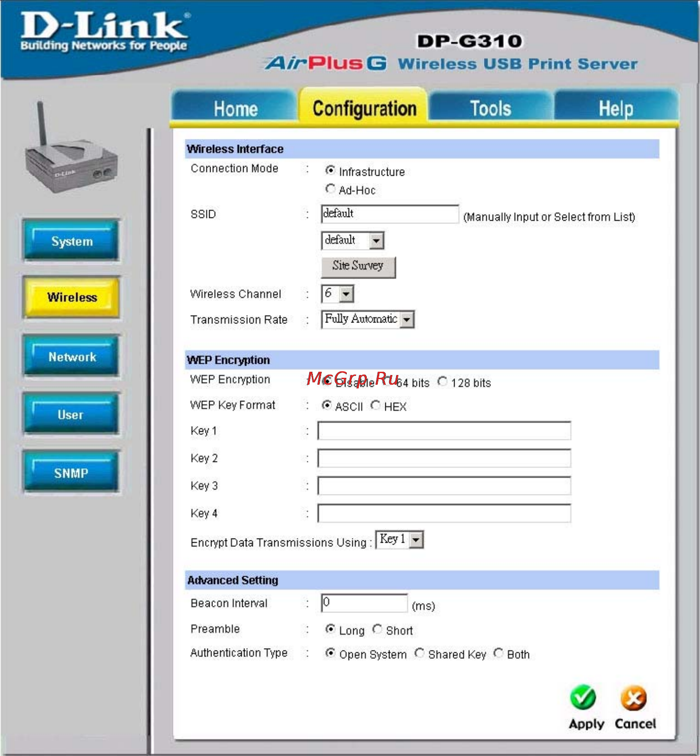Screen dimensions: 700x756
Task: Open the Home tab
Action: [235, 108]
